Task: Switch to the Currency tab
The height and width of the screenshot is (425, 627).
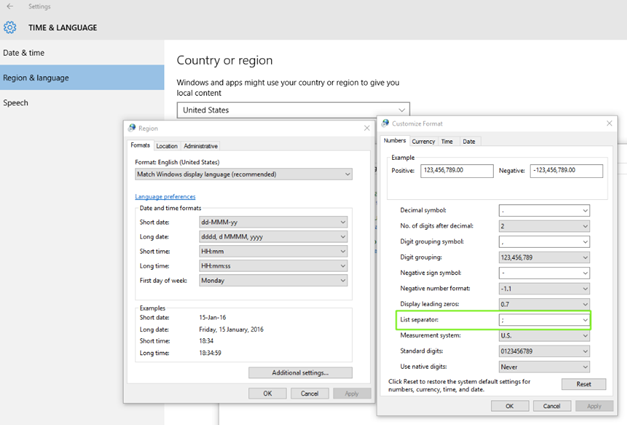Action: click(423, 141)
